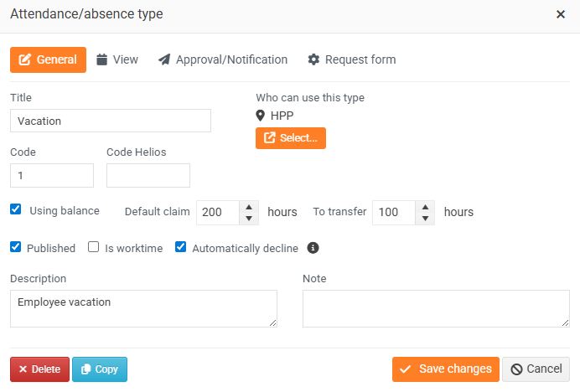Image resolution: width=580 pixels, height=392 pixels.
Task: Click the info icon beside Automatically decline
Action: tap(313, 248)
